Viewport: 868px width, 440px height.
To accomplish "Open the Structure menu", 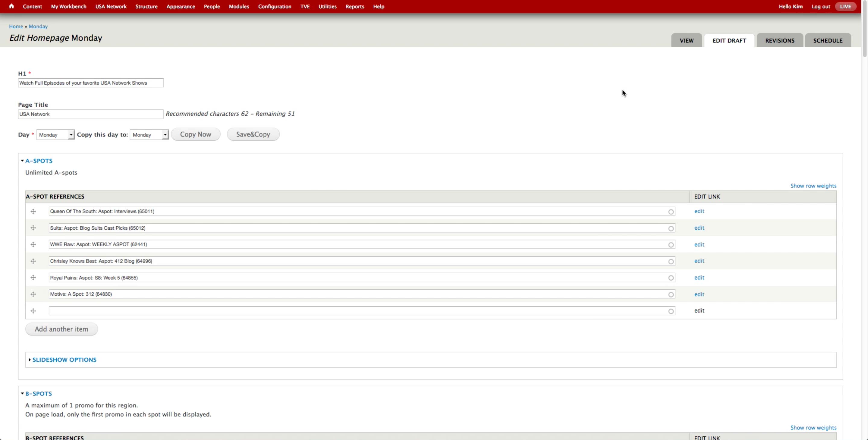I will [146, 6].
